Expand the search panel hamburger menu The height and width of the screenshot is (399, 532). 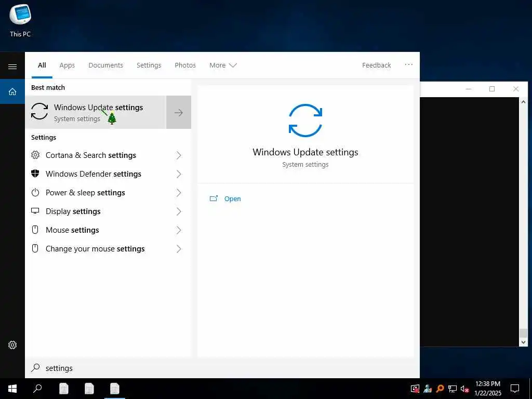coord(12,66)
